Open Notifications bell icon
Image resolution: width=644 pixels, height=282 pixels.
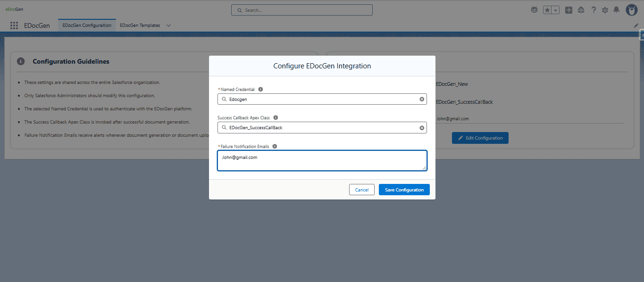click(616, 10)
